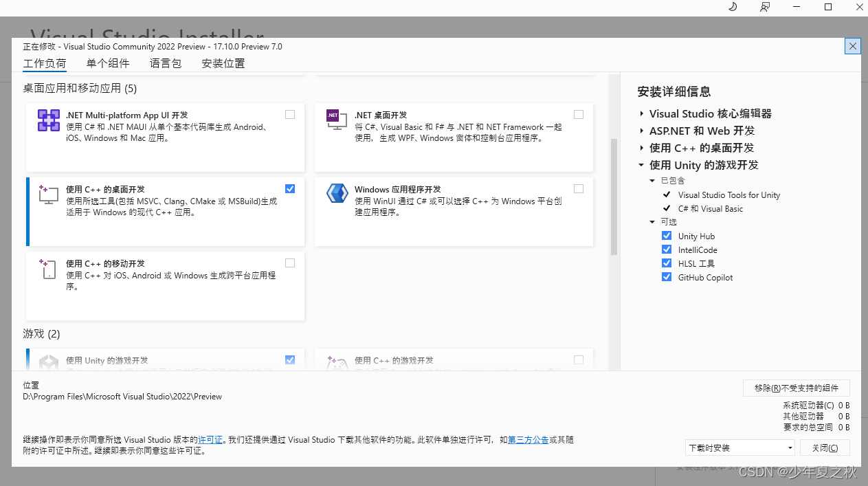Select the .NET 桌面开发 workload icon
The height and width of the screenshot is (486, 868).
(x=337, y=120)
